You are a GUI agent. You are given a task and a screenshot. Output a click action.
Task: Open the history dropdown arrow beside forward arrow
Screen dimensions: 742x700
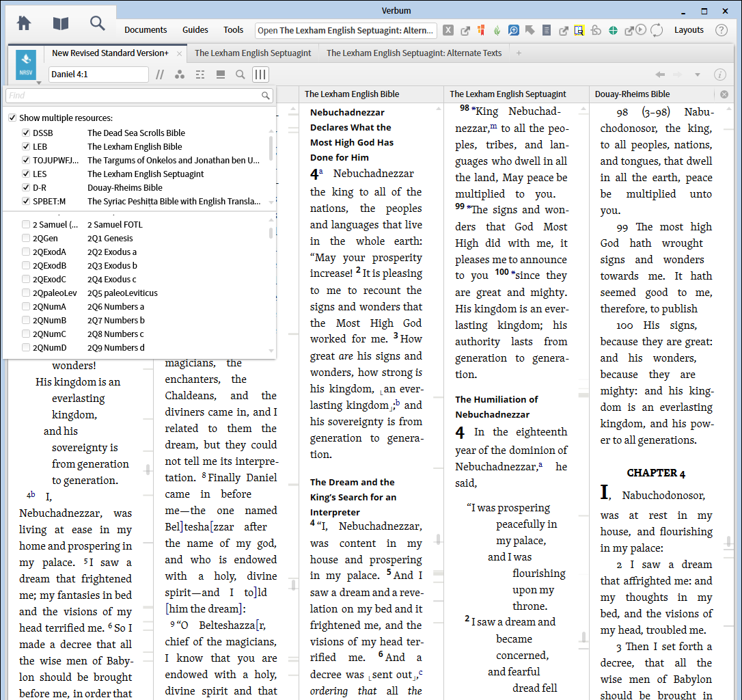coord(697,75)
